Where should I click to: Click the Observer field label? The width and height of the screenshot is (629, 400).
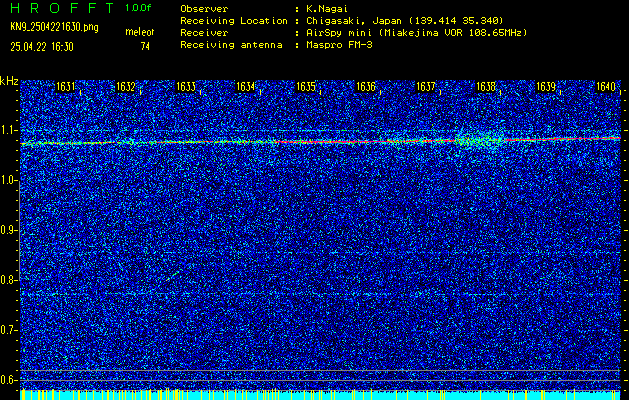[204, 8]
